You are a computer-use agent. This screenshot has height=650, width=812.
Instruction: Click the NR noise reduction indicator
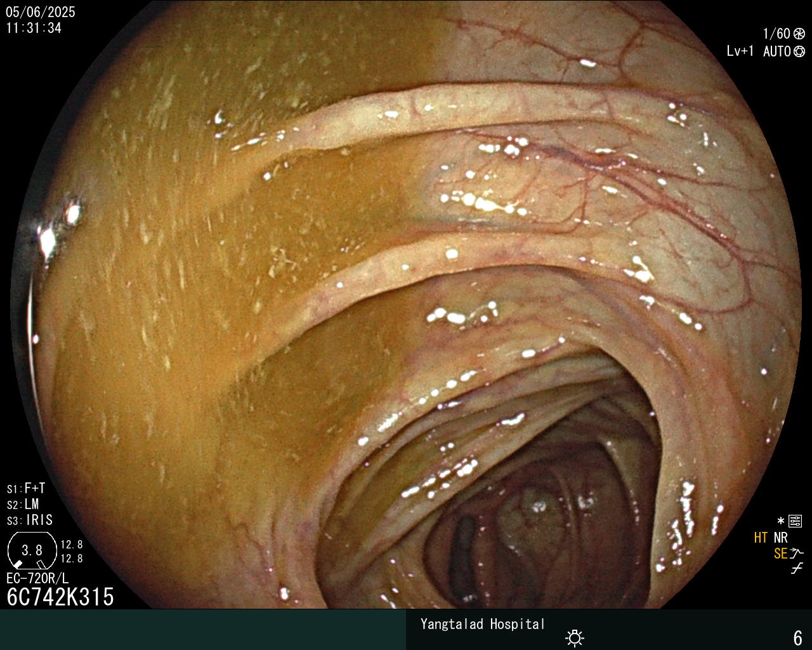pyautogui.click(x=780, y=538)
